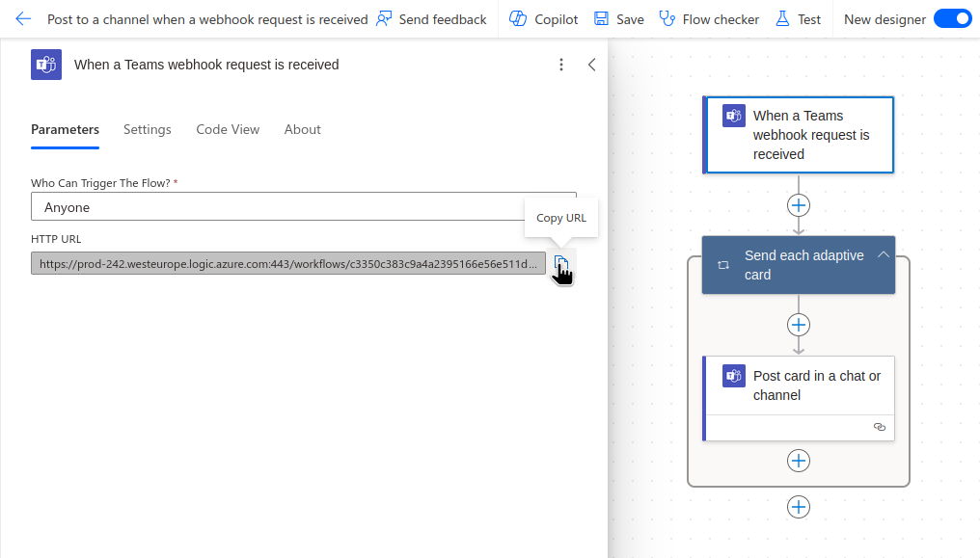Switch to the Settings tab
Screen dimensions: 980x558
tap(147, 129)
